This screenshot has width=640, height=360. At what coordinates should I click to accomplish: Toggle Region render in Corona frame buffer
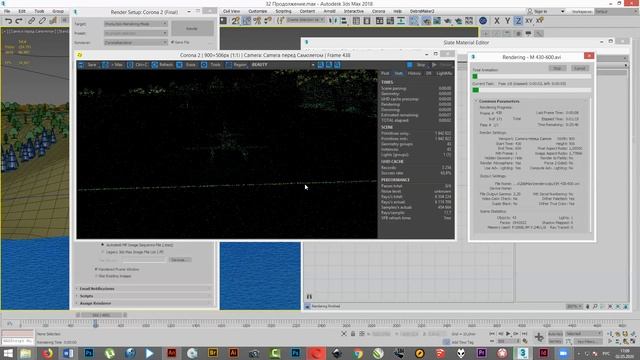tap(236, 65)
